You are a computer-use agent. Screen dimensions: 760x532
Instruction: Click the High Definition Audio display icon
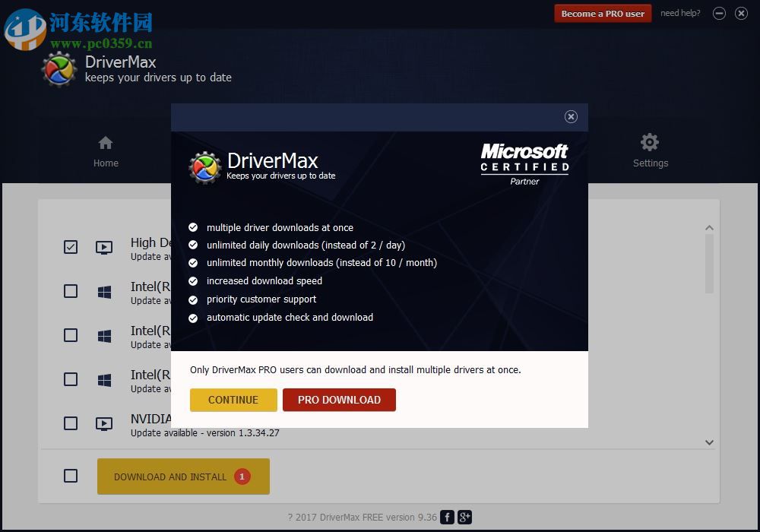click(x=104, y=247)
